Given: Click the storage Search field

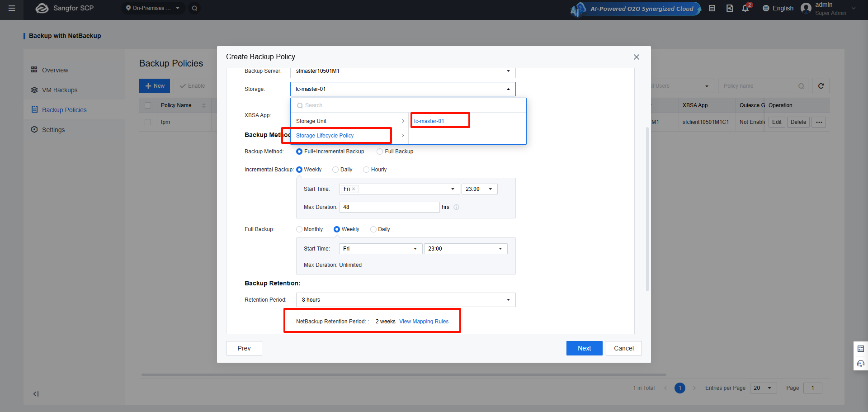Looking at the screenshot, I should pyautogui.click(x=409, y=105).
